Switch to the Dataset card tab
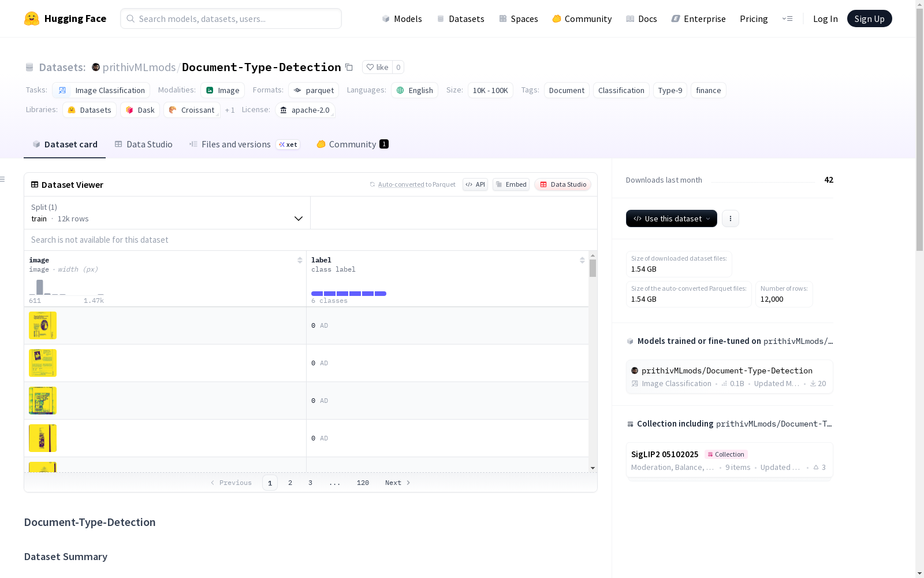 pyautogui.click(x=65, y=144)
